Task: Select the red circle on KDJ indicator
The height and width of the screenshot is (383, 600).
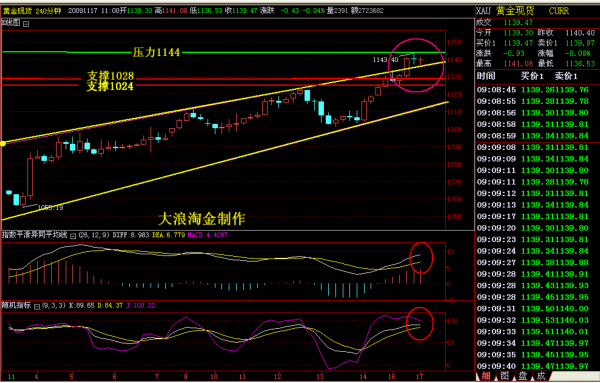Action: pyautogui.click(x=419, y=323)
